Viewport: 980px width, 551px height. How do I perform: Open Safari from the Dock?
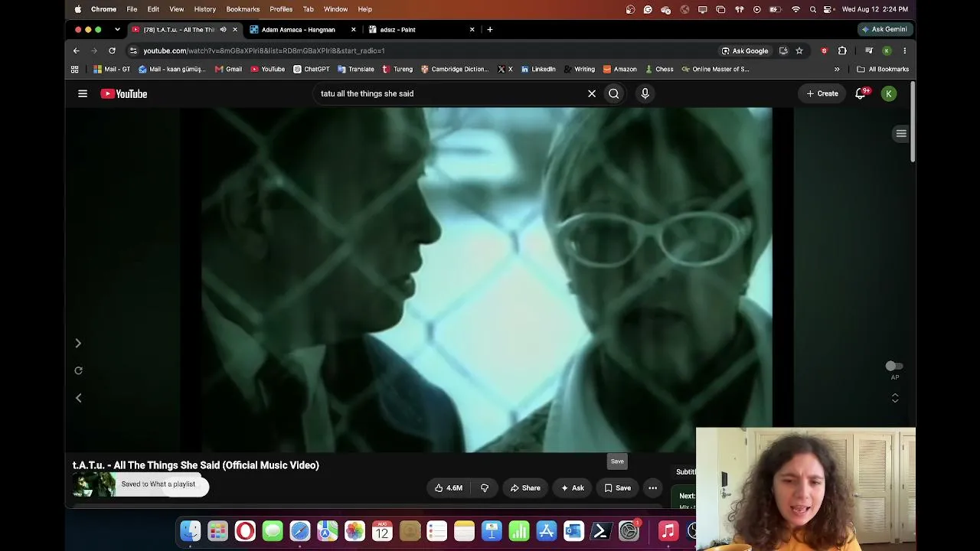300,531
